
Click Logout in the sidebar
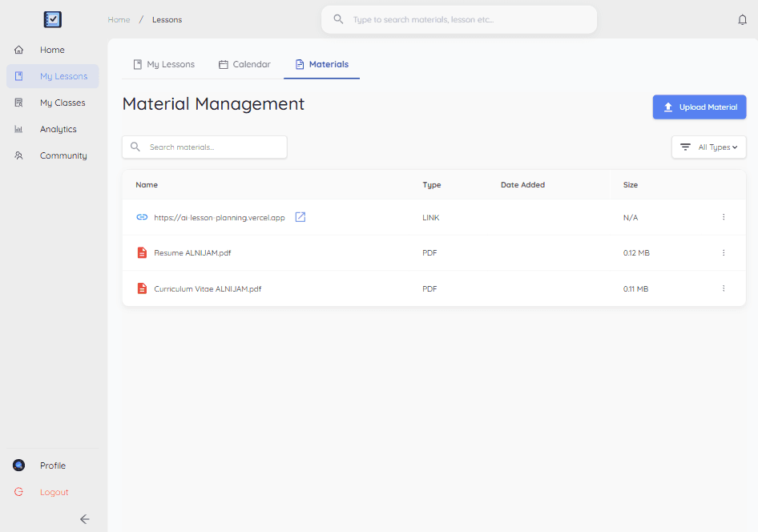(54, 492)
